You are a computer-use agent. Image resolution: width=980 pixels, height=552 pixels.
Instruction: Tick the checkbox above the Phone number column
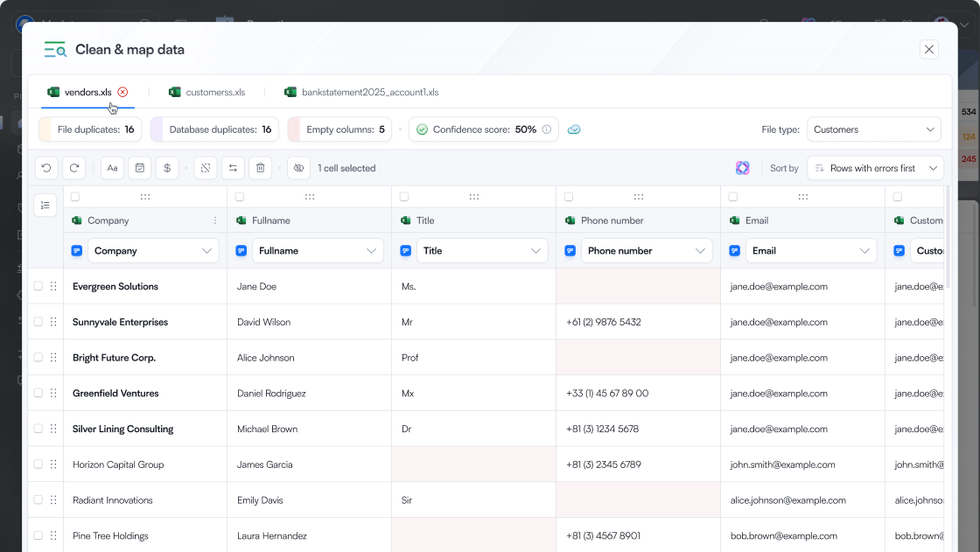pyautogui.click(x=569, y=197)
